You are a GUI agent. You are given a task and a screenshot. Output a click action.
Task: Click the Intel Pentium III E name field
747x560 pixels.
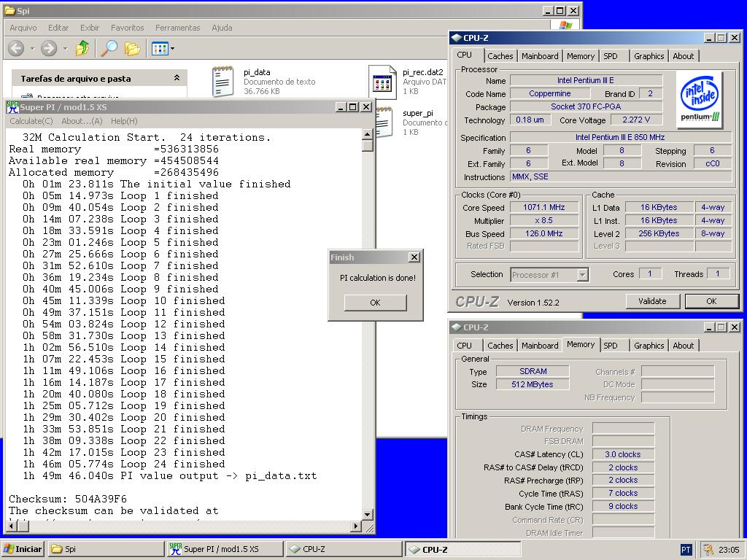[586, 80]
